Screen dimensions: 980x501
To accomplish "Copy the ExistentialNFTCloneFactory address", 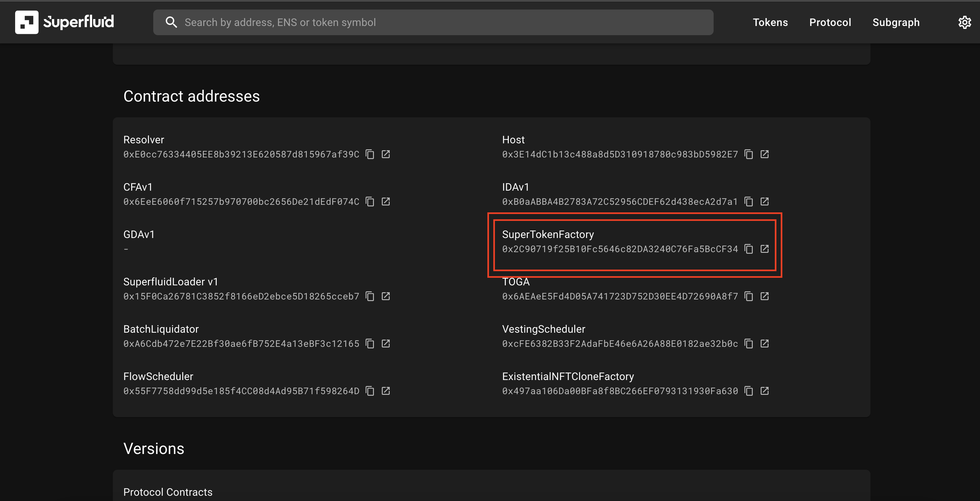I will (x=749, y=391).
